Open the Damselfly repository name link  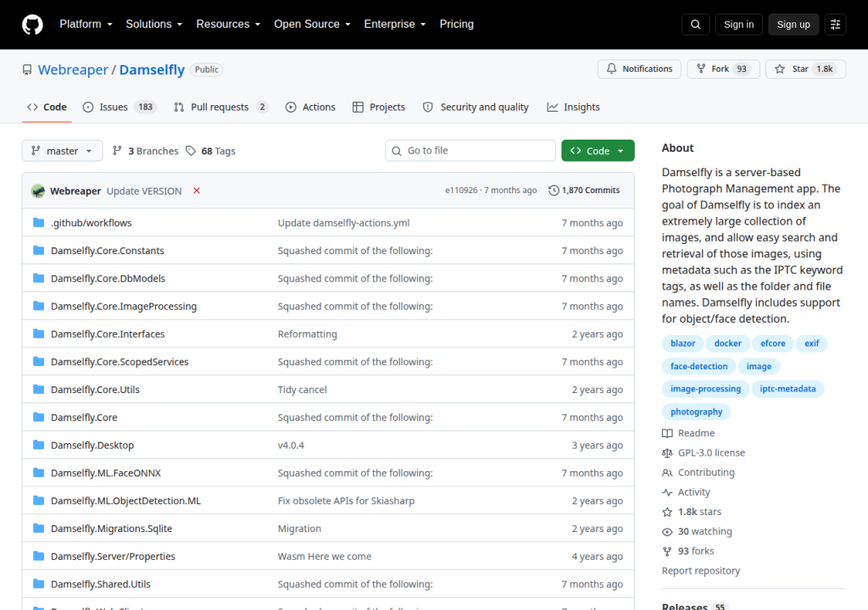pos(152,69)
